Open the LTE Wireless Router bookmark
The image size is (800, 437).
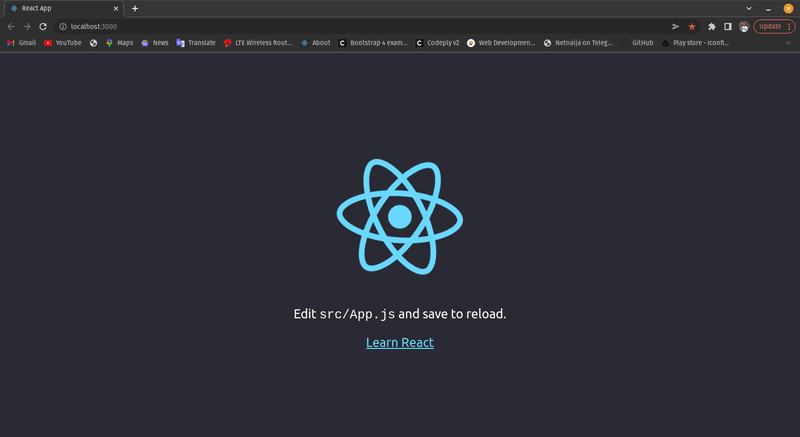[x=258, y=43]
